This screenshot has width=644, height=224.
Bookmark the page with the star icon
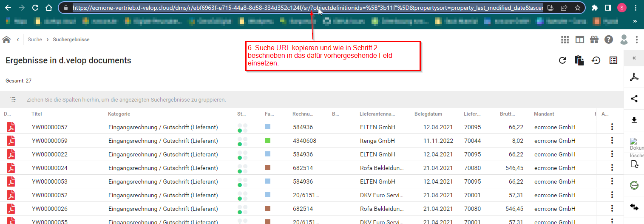click(x=577, y=8)
